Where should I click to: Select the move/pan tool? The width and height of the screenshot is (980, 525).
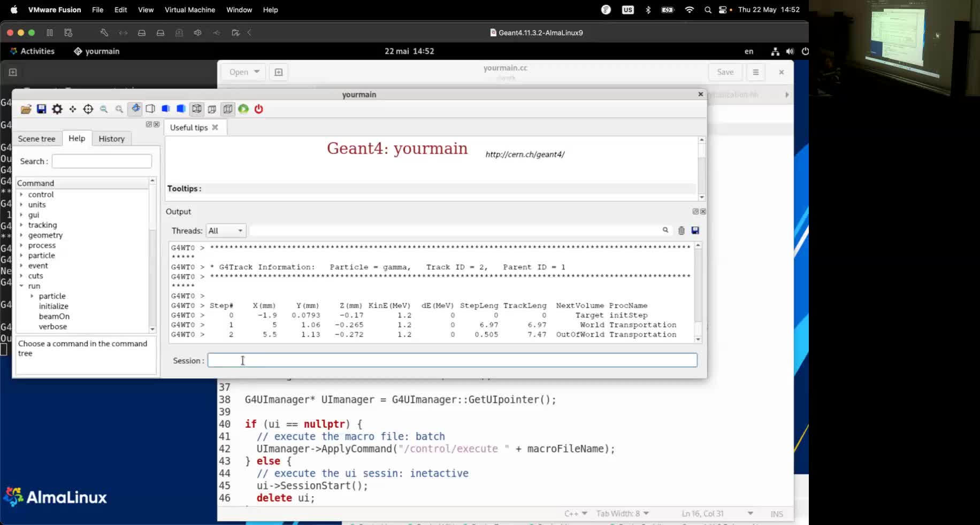[x=73, y=109]
